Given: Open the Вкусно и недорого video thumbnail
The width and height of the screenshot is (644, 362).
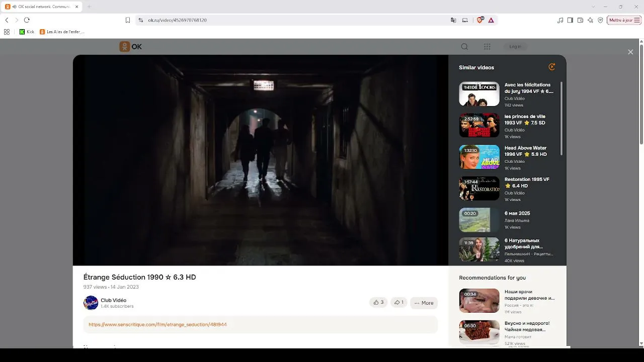Looking at the screenshot, I should pyautogui.click(x=479, y=332).
